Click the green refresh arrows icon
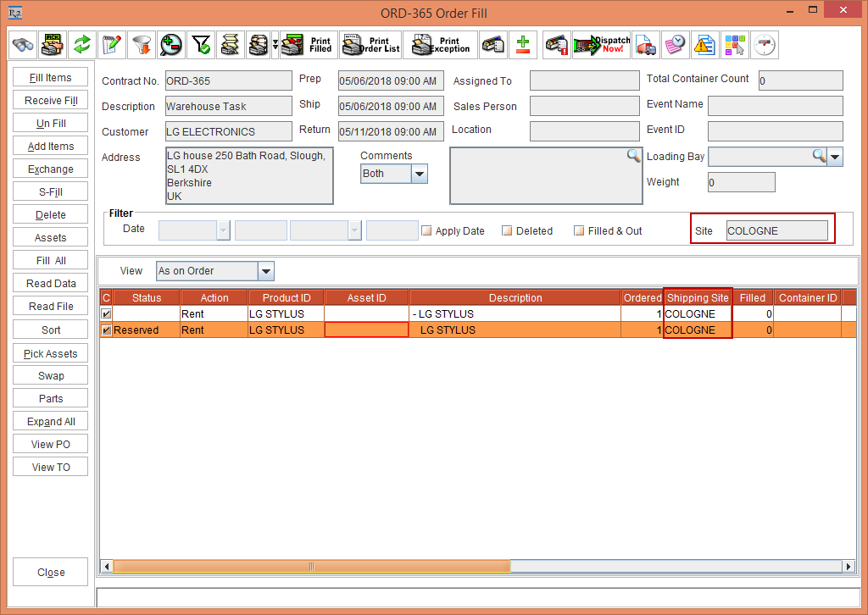Viewport: 868px width, 615px height. (82, 45)
